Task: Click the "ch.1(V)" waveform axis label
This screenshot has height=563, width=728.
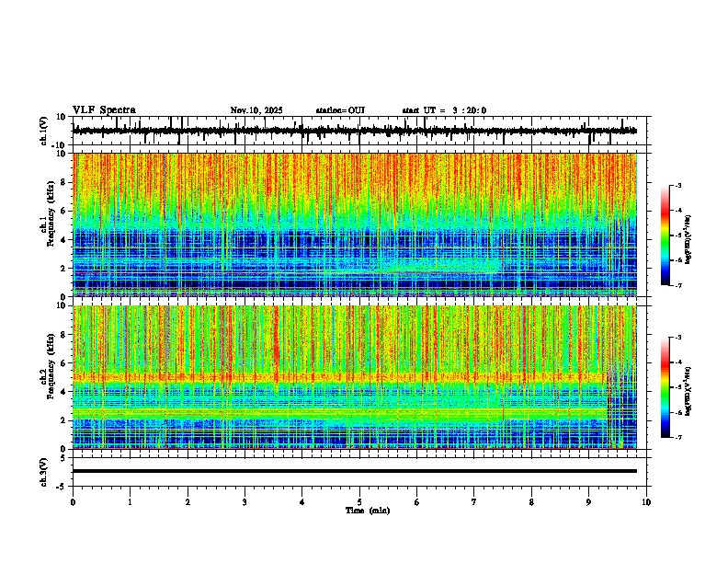Action: (x=44, y=131)
